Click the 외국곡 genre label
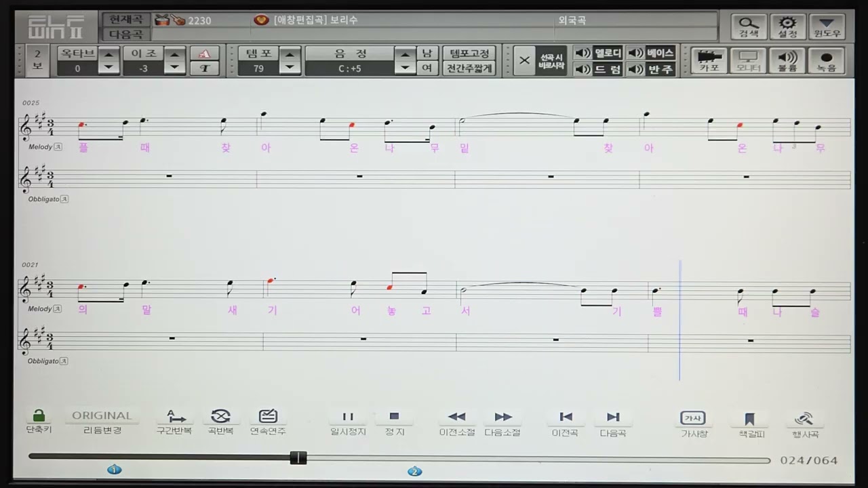This screenshot has height=488, width=868. pos(572,20)
